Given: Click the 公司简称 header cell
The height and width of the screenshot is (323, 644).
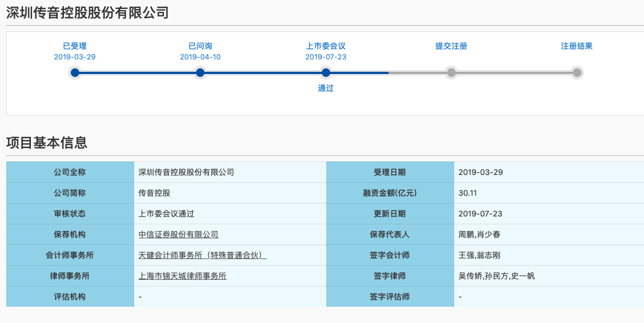Looking at the screenshot, I should (70, 193).
